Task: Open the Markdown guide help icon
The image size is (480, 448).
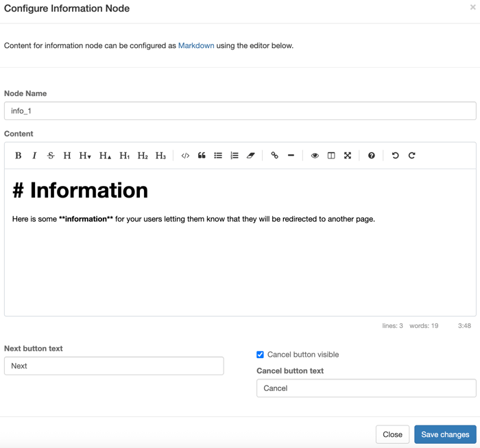Action: click(372, 156)
